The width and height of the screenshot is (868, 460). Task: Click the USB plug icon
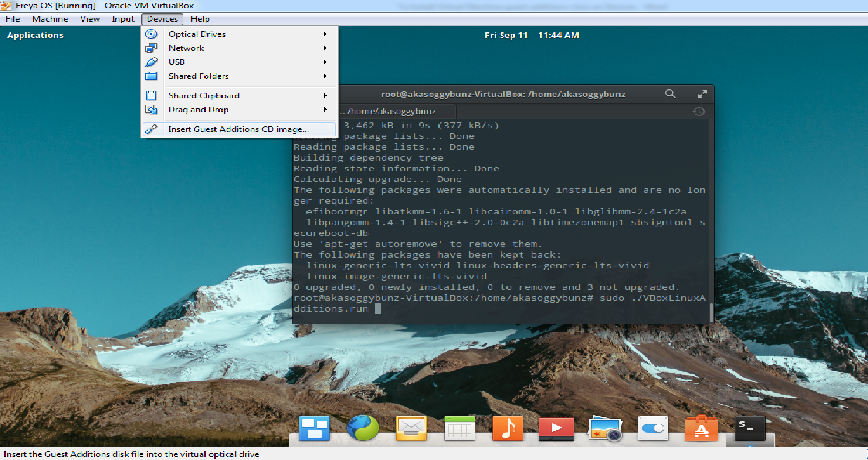[151, 62]
